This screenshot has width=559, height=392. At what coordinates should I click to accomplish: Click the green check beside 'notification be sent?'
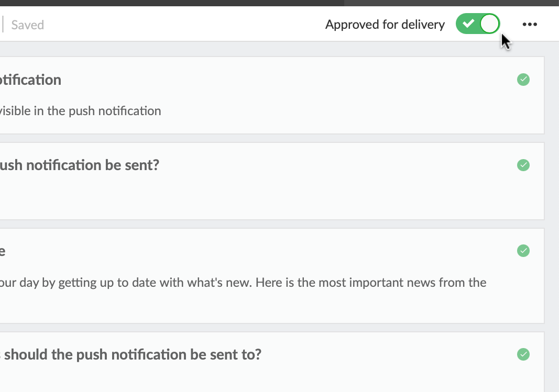tap(523, 165)
